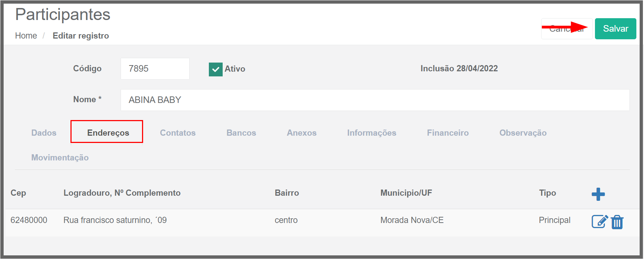Switch to the Contatos tab
The image size is (644, 259).
click(x=178, y=133)
